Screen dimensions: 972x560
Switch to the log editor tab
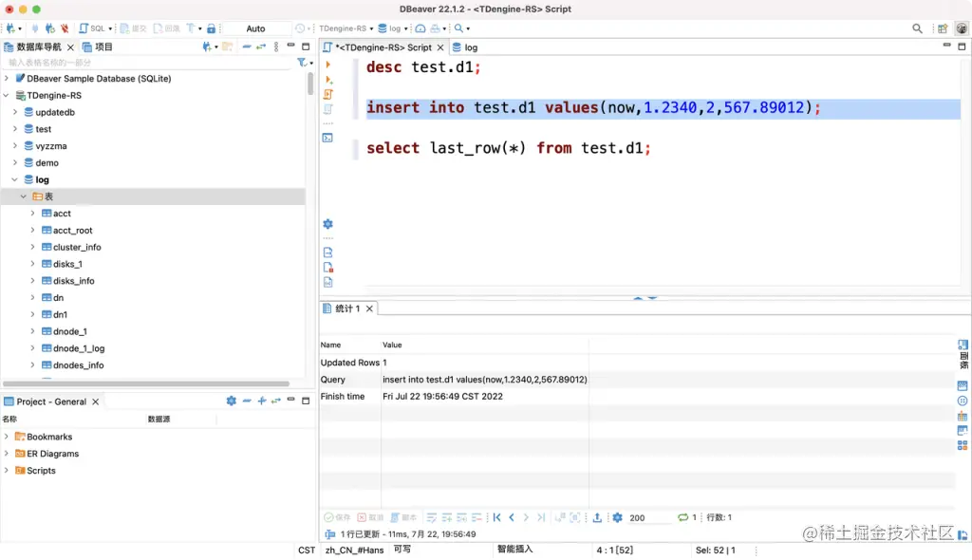click(x=464, y=47)
